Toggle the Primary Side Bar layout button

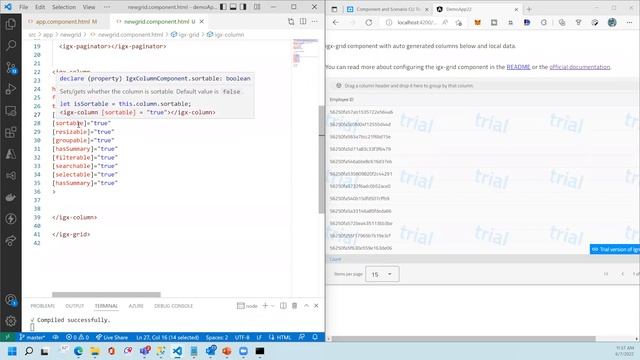tap(223, 7)
